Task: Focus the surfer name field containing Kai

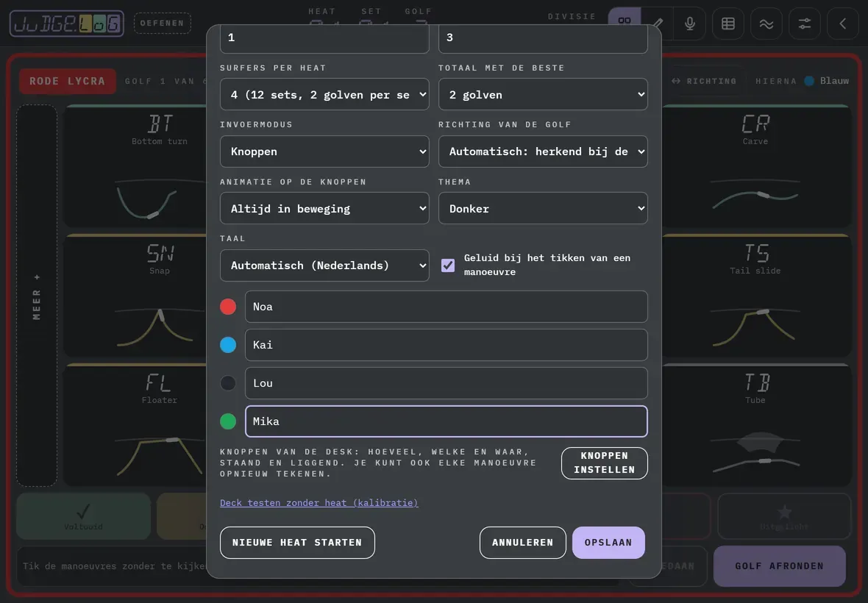Action: 447,345
